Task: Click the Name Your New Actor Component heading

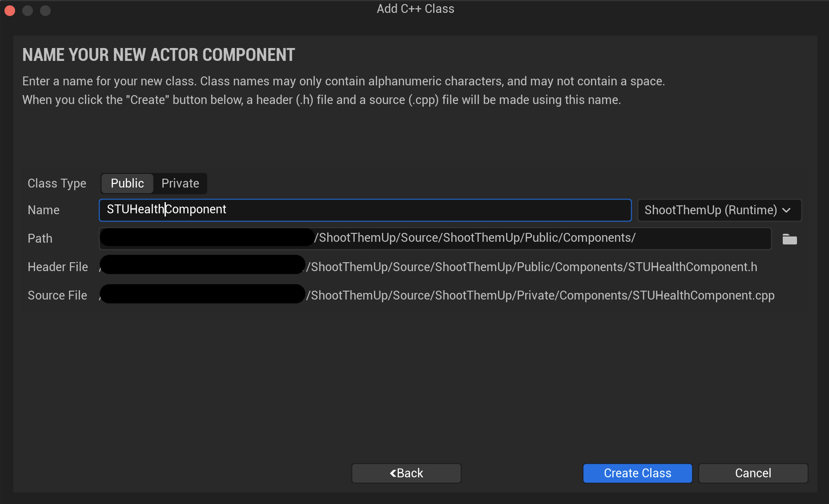Action: (x=159, y=55)
